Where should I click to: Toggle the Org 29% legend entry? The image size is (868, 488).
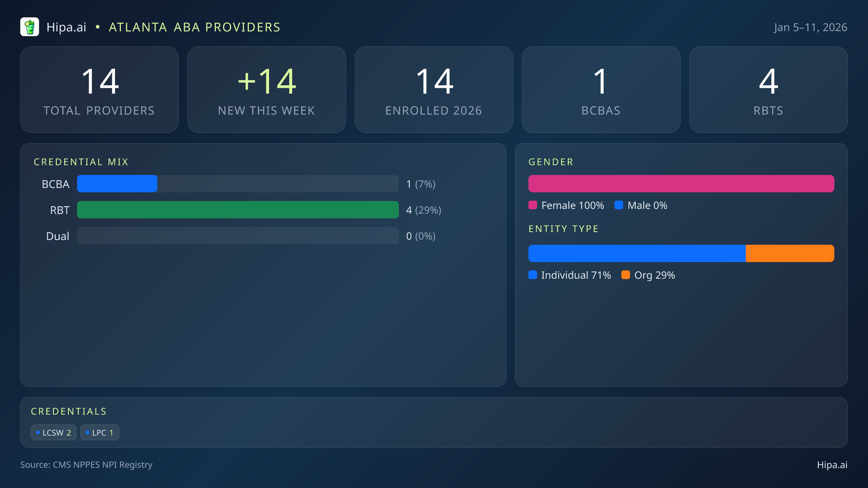[x=655, y=275]
